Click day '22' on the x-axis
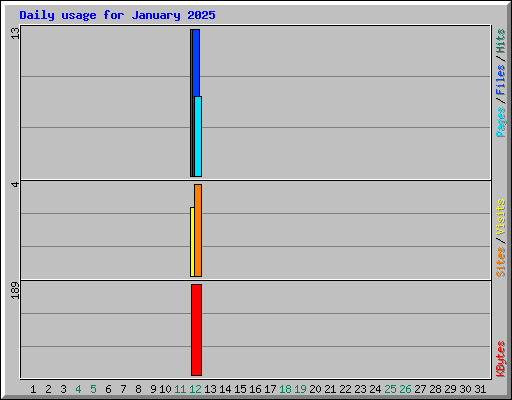The image size is (512, 400). [345, 389]
